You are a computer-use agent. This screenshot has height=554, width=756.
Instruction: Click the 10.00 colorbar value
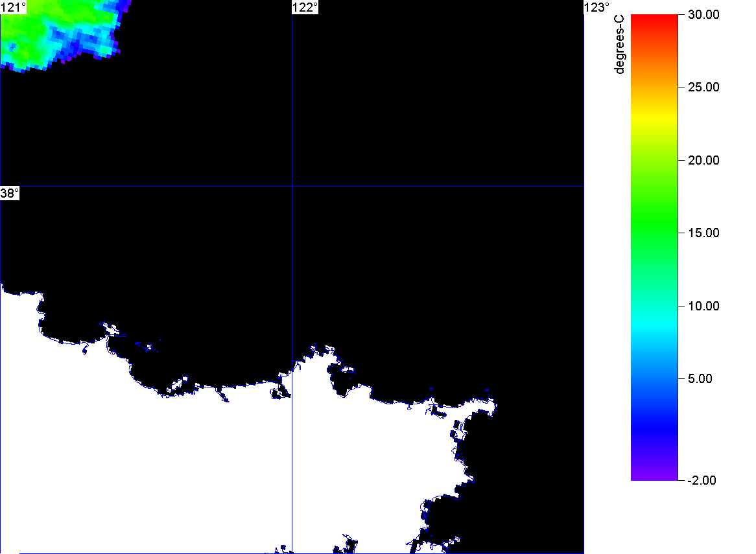tap(703, 306)
